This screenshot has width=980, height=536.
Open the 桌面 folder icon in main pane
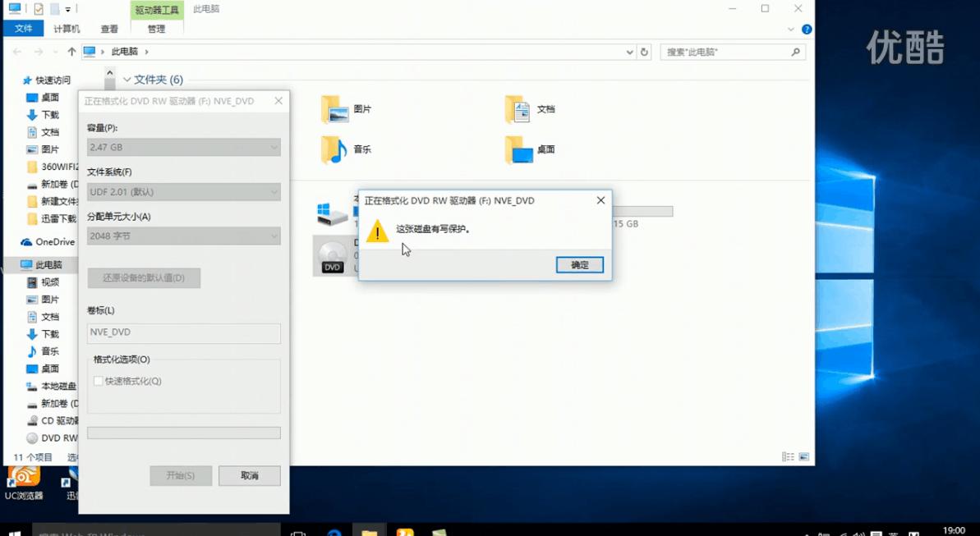coord(518,149)
